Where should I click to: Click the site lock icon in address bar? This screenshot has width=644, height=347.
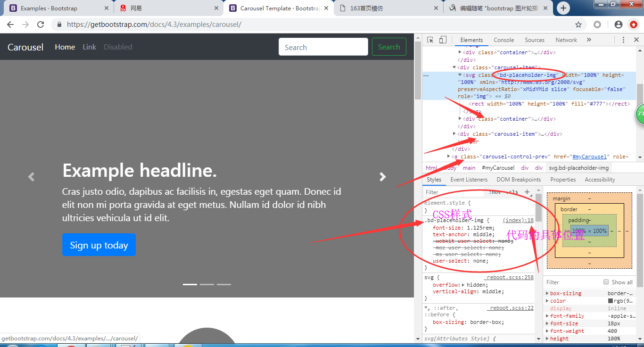coord(59,25)
